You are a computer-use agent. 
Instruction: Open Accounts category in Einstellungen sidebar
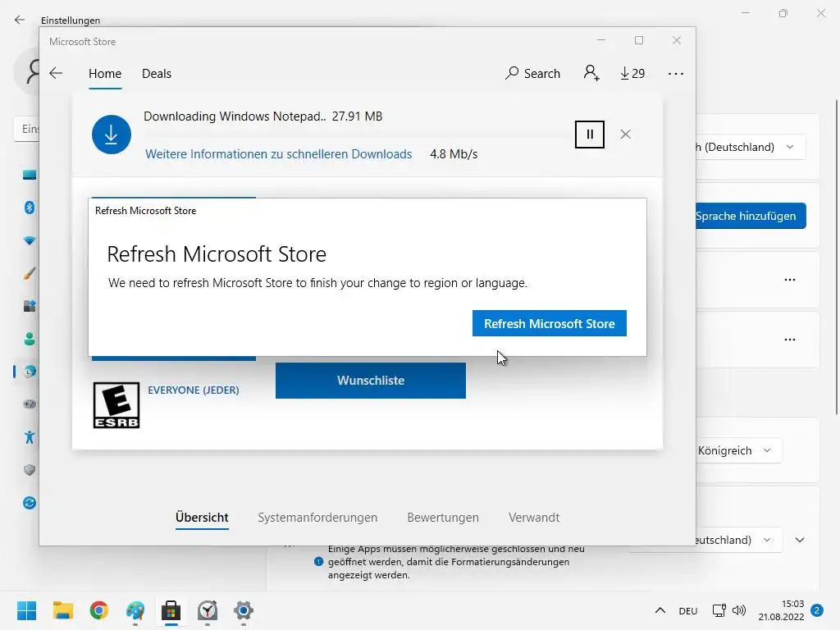(30, 339)
